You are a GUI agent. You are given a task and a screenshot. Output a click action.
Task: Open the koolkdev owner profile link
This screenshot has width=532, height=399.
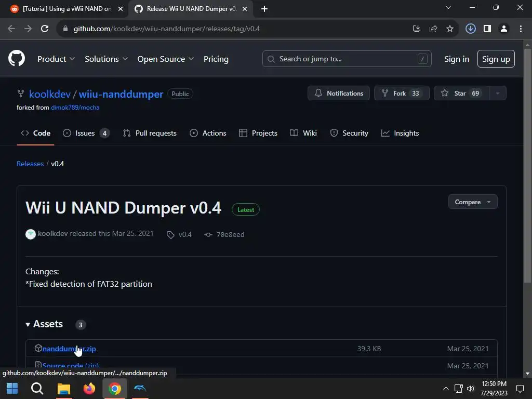coord(50,94)
